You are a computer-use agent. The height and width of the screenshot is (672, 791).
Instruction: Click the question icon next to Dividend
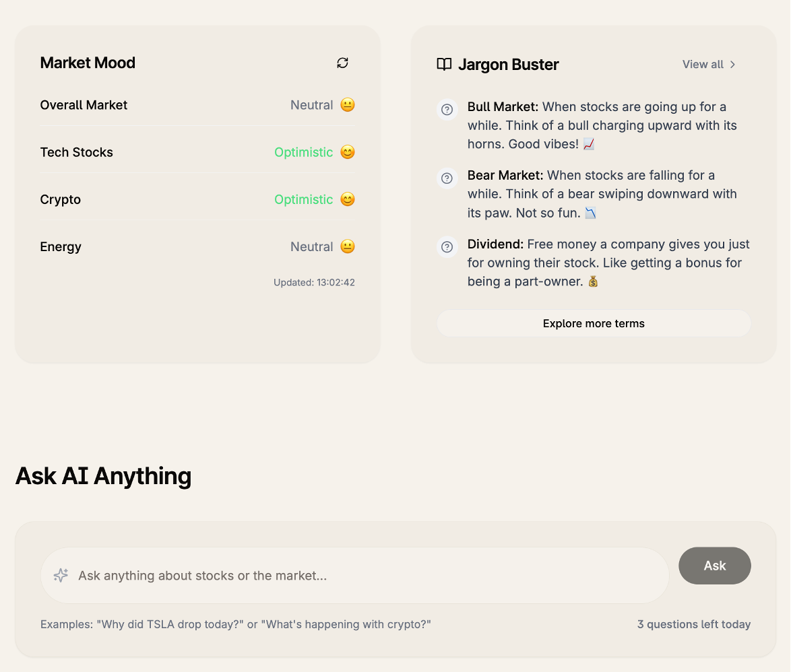pos(446,247)
